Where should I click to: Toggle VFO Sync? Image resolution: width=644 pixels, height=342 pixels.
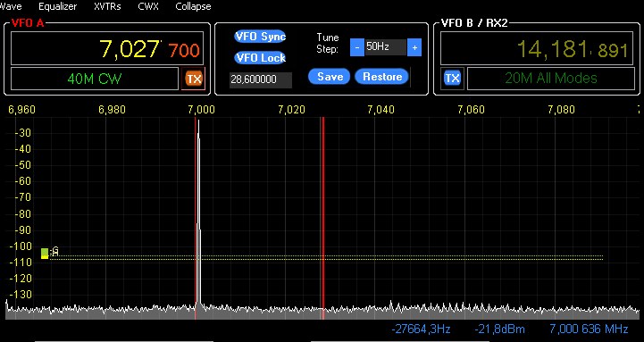261,36
